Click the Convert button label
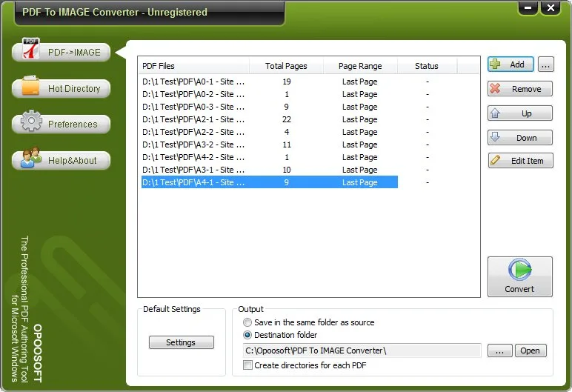This screenshot has width=572, height=392. (x=519, y=289)
